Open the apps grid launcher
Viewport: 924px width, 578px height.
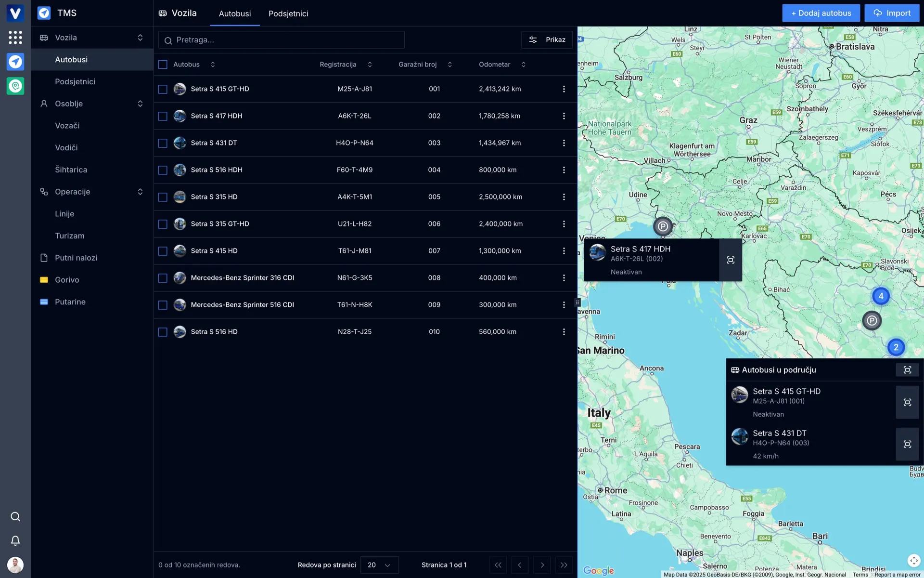point(15,37)
